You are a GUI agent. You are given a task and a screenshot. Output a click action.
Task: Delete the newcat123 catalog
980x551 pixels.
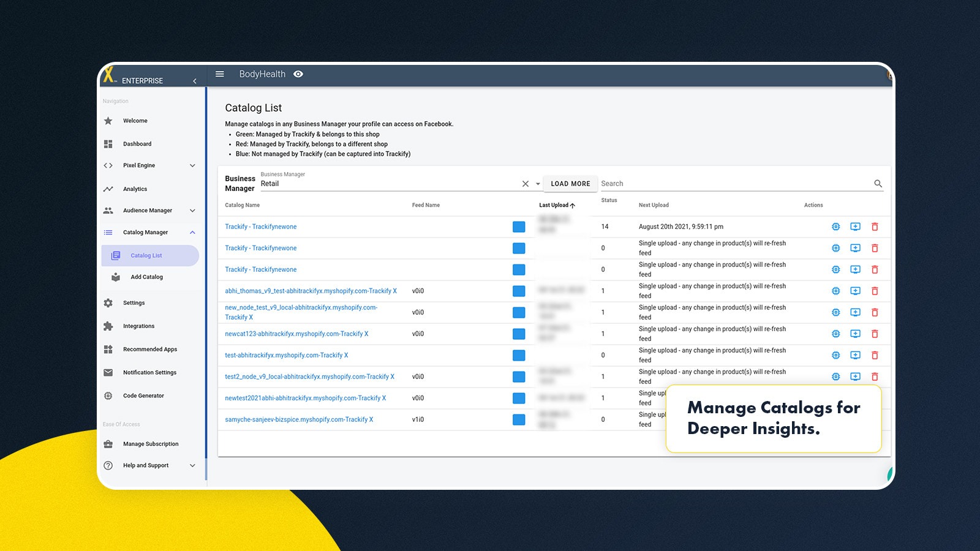875,334
